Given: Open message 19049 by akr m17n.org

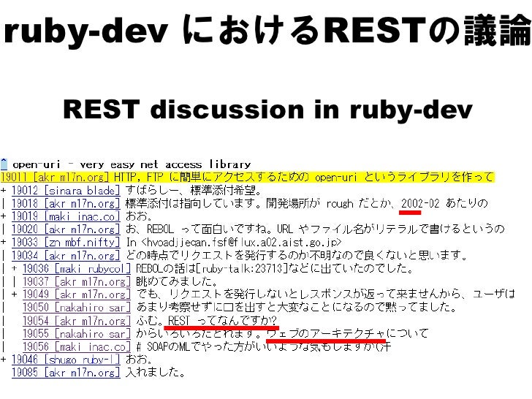Looking at the screenshot, I should [77, 294].
